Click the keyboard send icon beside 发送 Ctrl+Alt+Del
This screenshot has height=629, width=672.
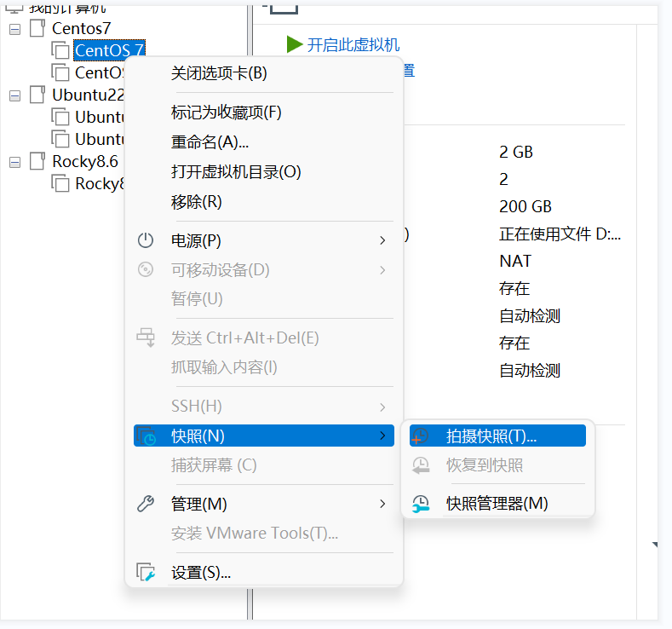146,338
